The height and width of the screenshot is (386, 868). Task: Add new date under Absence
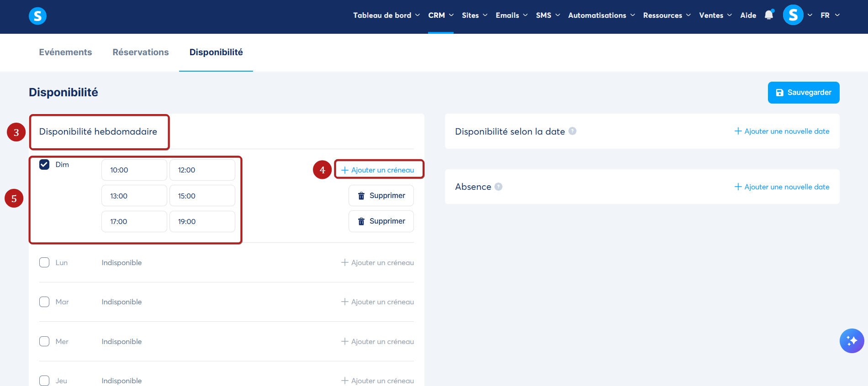782,187
